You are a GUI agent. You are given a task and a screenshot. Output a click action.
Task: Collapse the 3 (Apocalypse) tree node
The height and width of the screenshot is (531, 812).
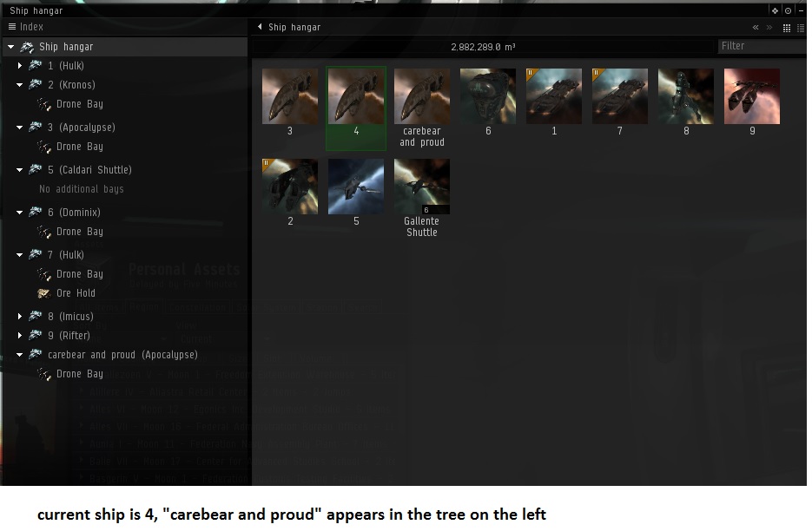coord(20,128)
